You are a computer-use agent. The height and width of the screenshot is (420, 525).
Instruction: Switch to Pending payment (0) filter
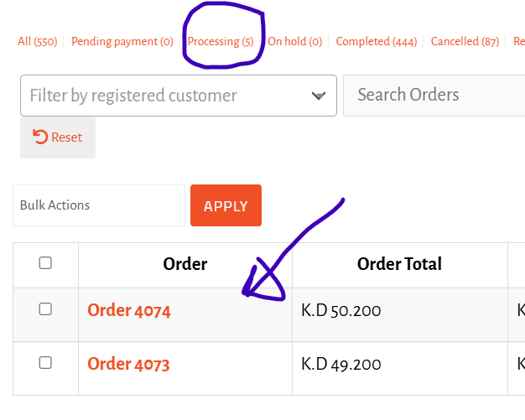tap(122, 42)
